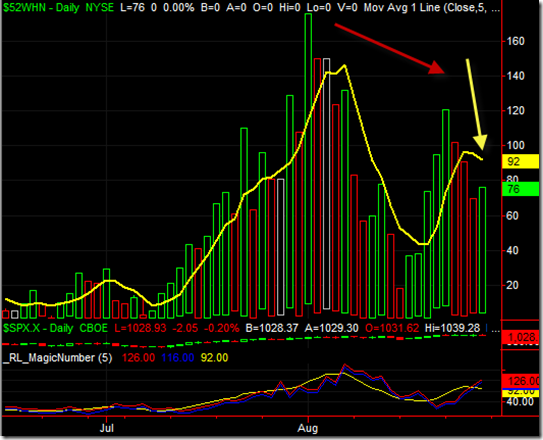This screenshot has height=440, width=543.
Task: Click the green 76 last price tag
Action: pyautogui.click(x=520, y=189)
